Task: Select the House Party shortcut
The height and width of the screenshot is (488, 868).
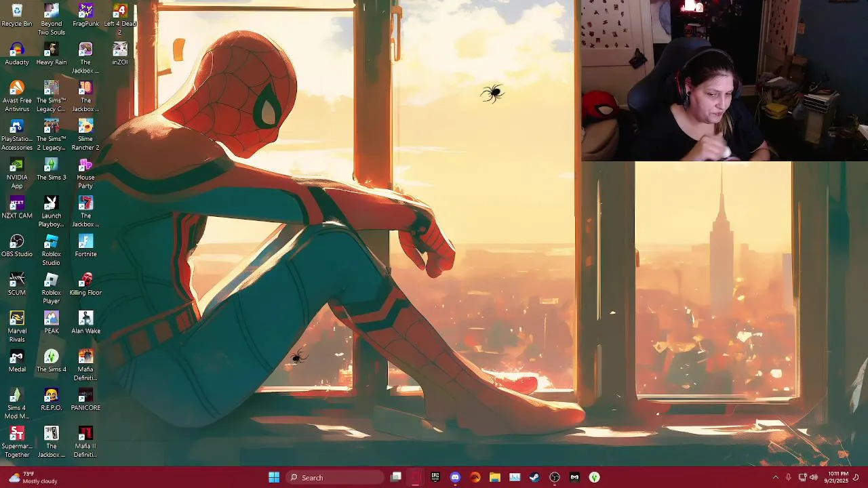Action: click(85, 173)
